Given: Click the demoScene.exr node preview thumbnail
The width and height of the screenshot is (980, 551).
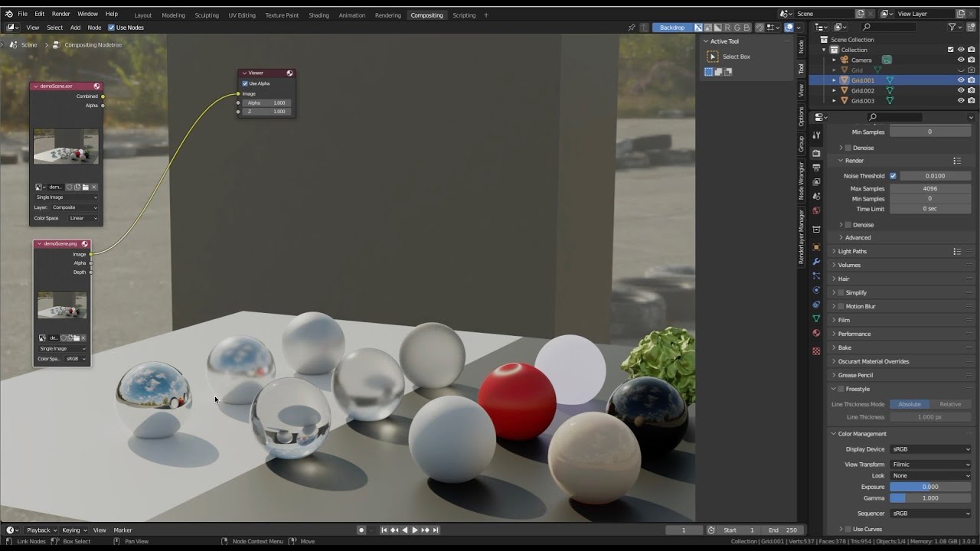Looking at the screenshot, I should (66, 145).
